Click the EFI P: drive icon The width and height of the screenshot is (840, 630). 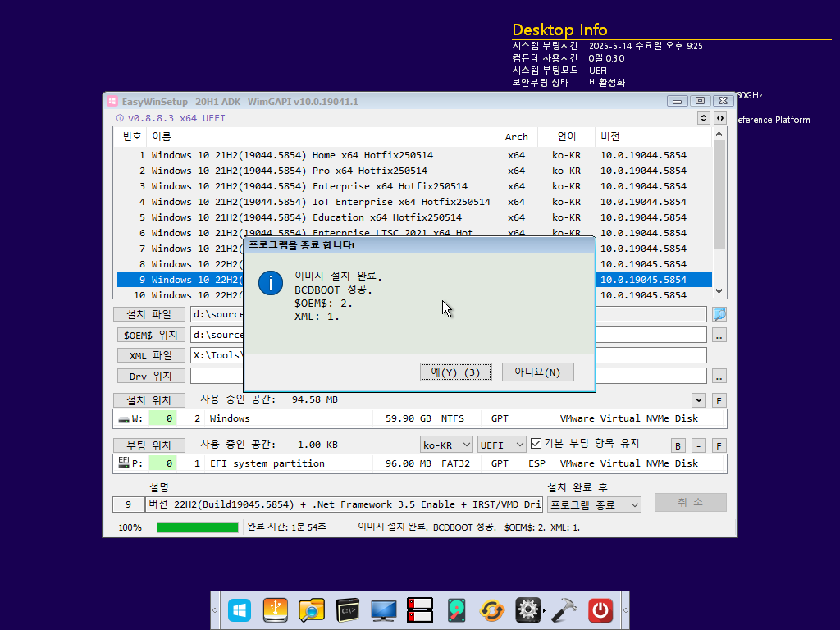124,462
